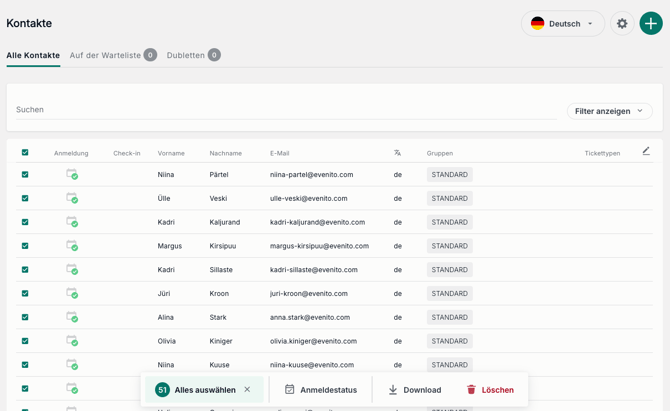
Task: Click the Nachname column header
Action: (x=225, y=153)
